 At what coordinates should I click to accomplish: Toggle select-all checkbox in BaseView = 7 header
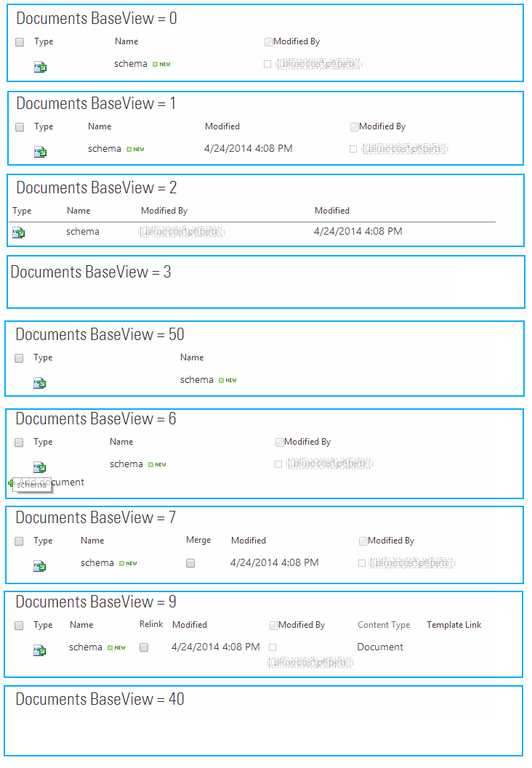[x=19, y=541]
